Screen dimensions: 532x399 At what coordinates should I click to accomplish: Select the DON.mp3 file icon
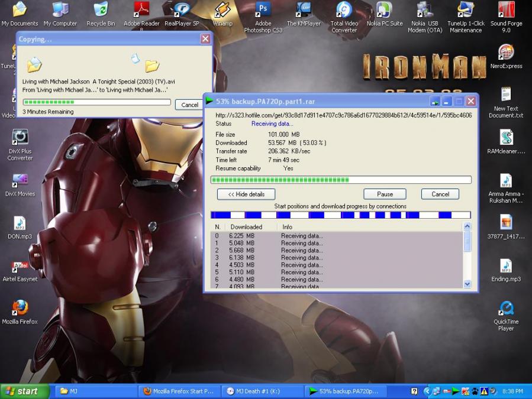[20, 228]
